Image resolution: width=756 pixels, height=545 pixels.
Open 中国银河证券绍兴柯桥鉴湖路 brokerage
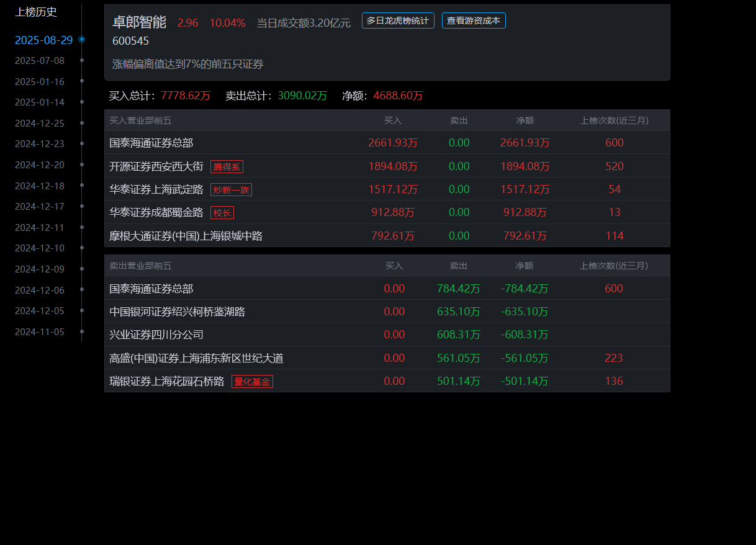tap(178, 312)
